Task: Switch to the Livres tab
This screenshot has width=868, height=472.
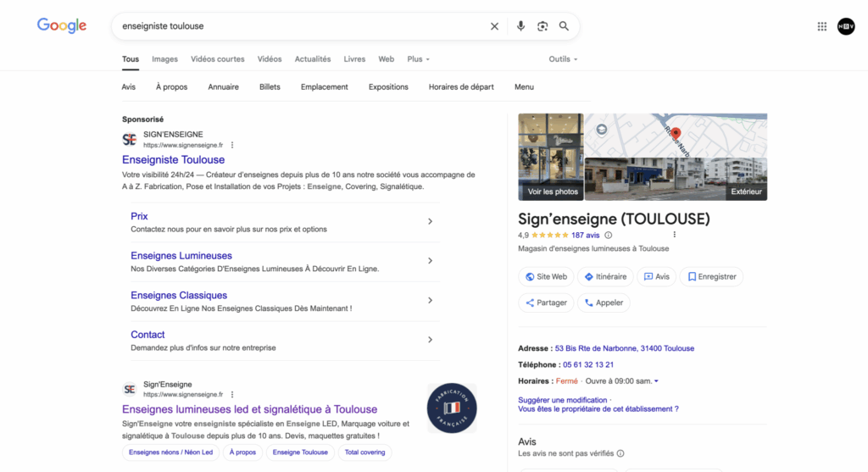Action: coord(354,59)
